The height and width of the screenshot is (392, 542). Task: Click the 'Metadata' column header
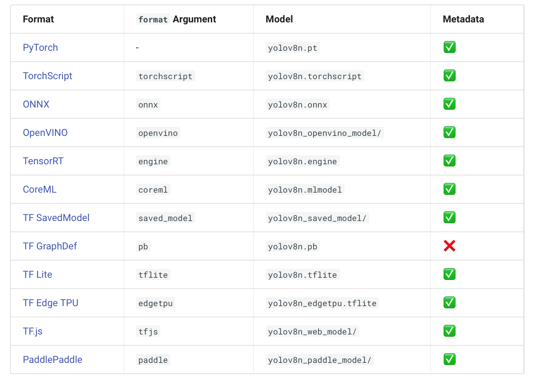[464, 19]
